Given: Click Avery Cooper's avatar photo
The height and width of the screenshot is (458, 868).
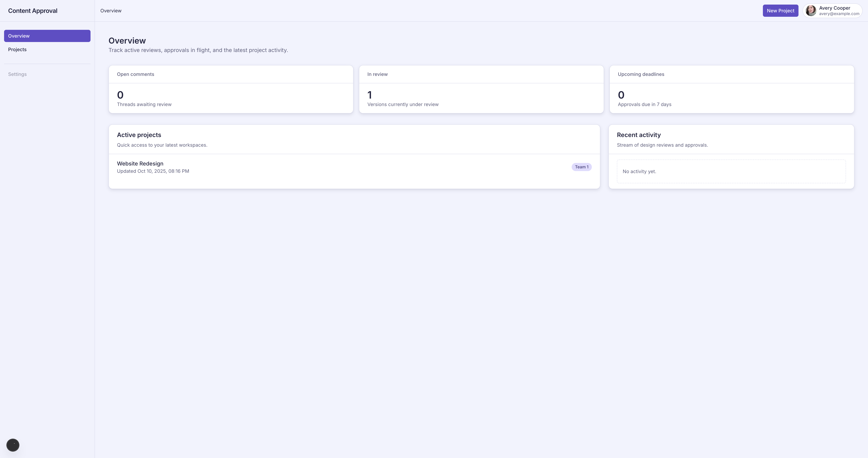Looking at the screenshot, I should (811, 11).
